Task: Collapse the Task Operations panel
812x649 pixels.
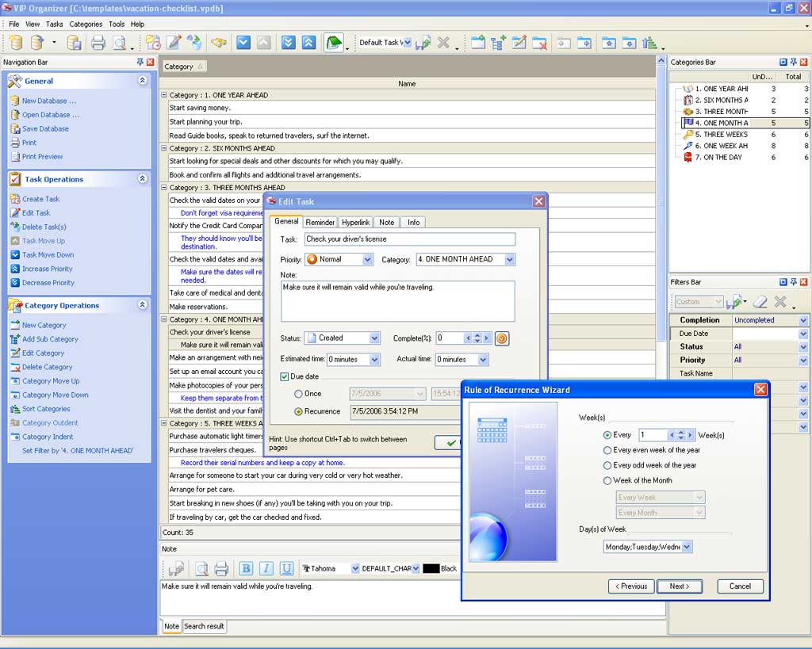Action: point(143,179)
